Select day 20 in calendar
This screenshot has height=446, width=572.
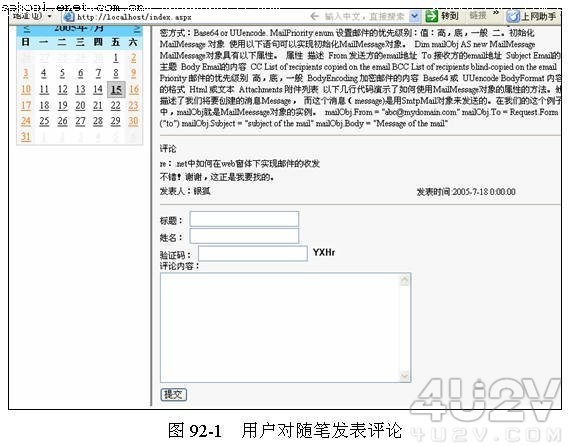[x=80, y=106]
